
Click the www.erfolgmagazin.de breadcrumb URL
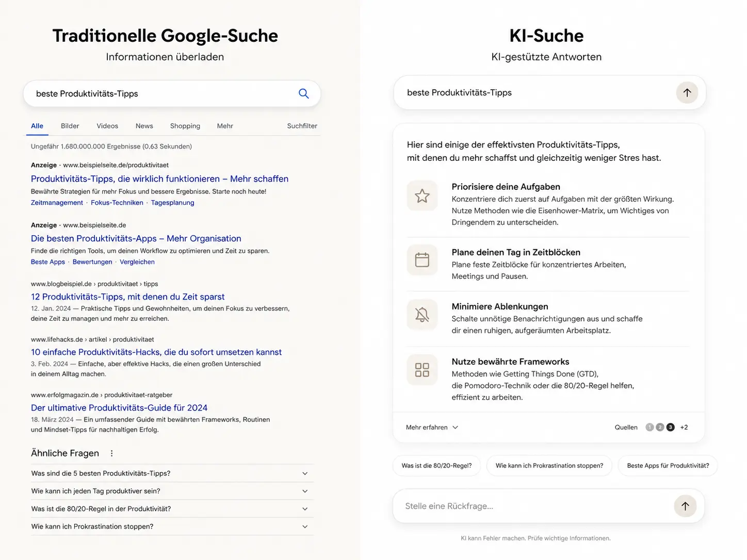click(x=102, y=395)
